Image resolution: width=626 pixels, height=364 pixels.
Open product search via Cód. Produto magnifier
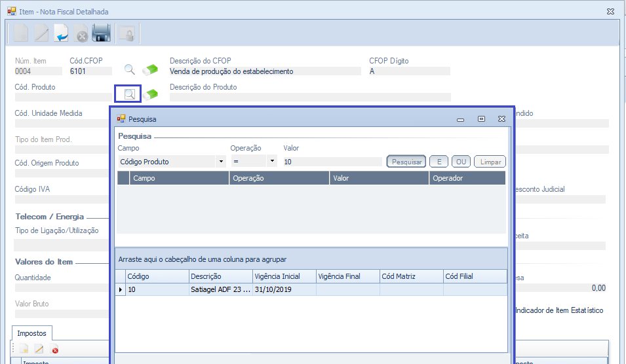coord(129,94)
